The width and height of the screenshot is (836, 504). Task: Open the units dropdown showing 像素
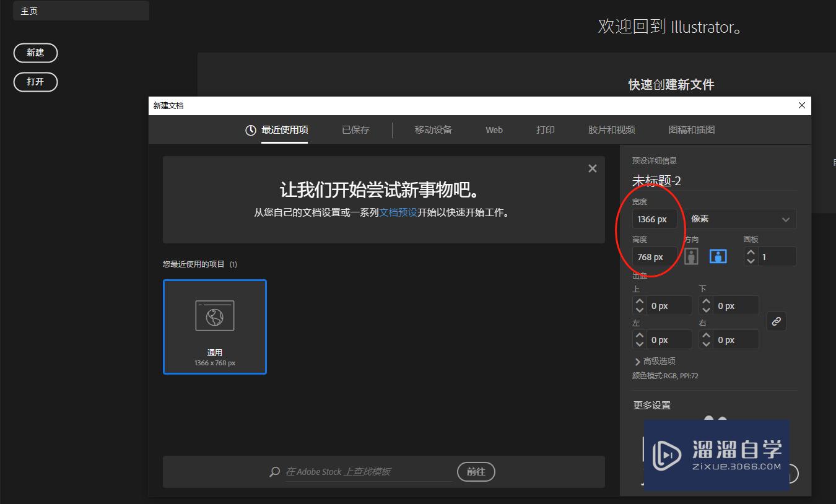pyautogui.click(x=741, y=219)
